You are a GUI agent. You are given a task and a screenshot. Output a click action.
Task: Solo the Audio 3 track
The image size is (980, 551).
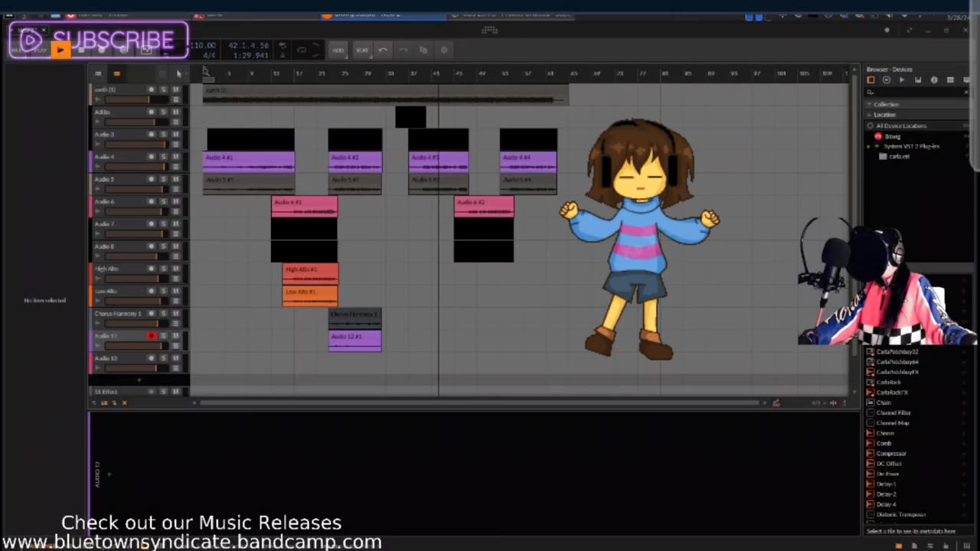click(163, 134)
